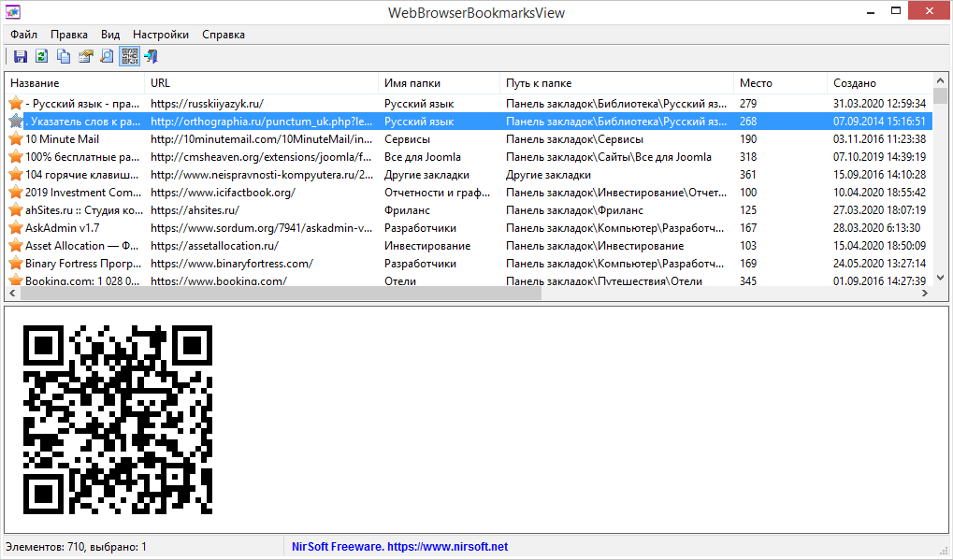Click the star icon beside '2019 Investment Com...'
This screenshot has height=560, width=953.
[x=16, y=193]
